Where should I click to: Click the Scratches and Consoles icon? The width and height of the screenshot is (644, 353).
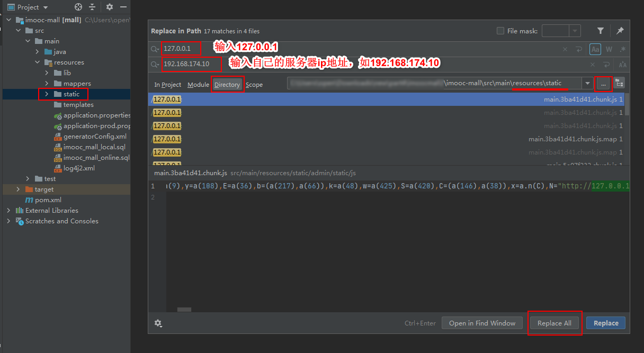(x=20, y=221)
